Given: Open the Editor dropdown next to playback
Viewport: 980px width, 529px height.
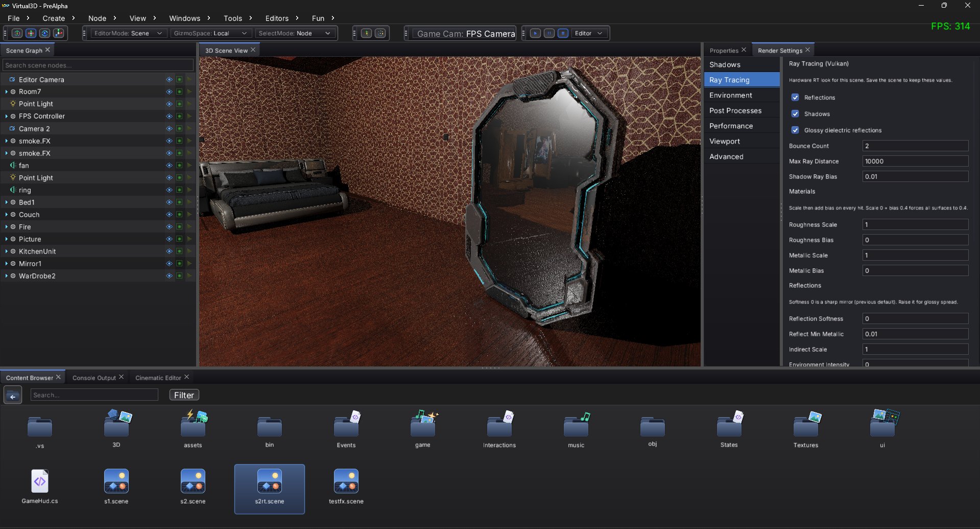Looking at the screenshot, I should [589, 33].
